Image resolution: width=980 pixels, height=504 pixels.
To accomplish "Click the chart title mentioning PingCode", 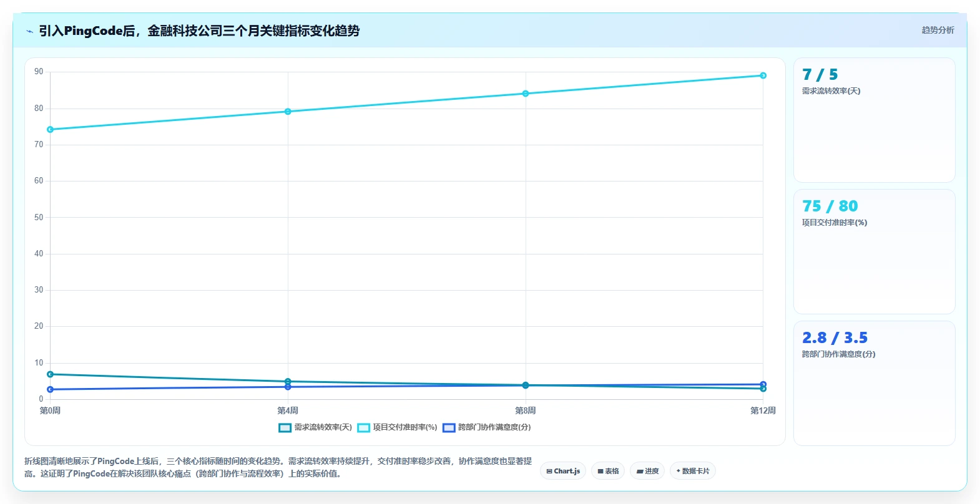I will [199, 31].
